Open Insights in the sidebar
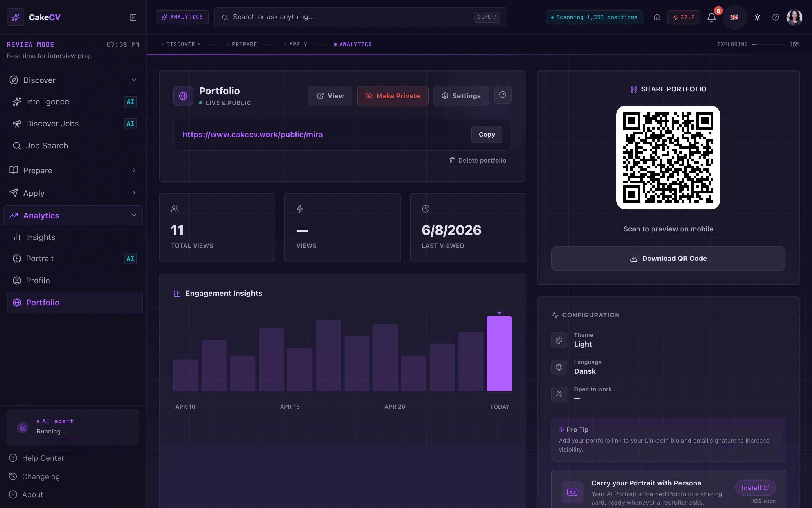This screenshot has width=812, height=508. (74, 237)
